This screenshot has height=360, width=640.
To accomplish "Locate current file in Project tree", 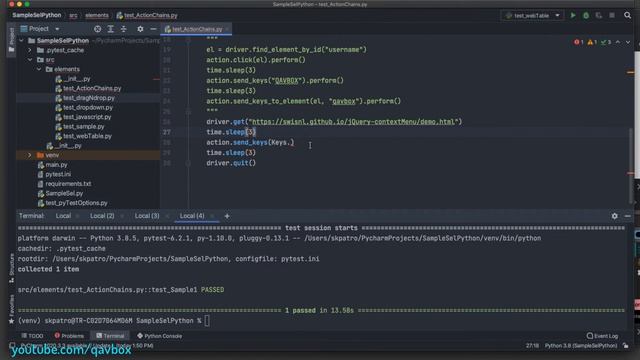I will pyautogui.click(x=97, y=29).
